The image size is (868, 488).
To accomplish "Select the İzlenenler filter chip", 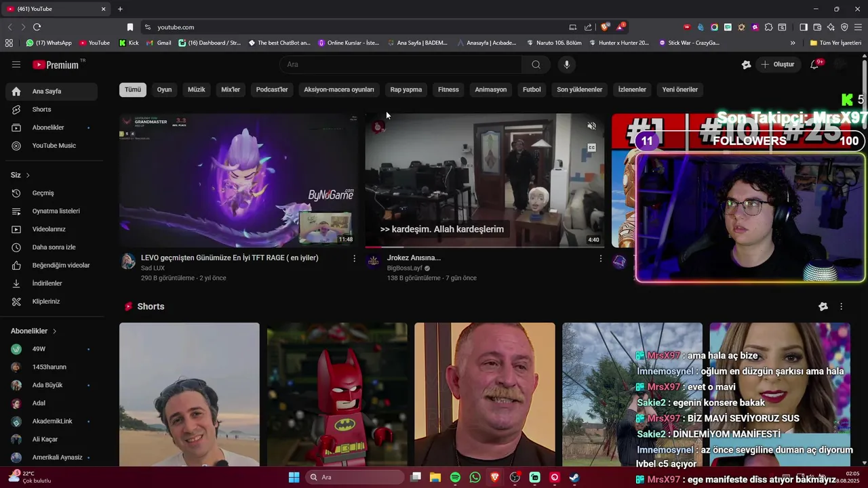I will 632,89.
